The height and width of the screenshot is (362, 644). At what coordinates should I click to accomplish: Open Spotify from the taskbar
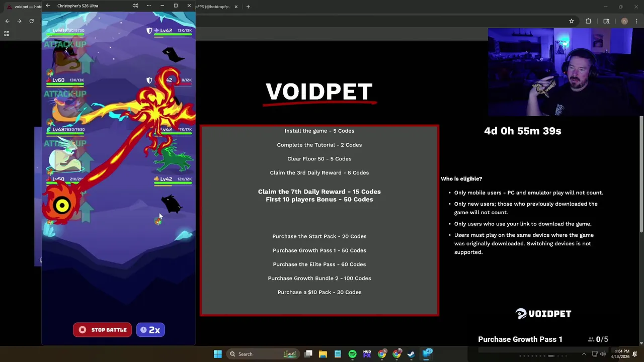click(x=352, y=354)
